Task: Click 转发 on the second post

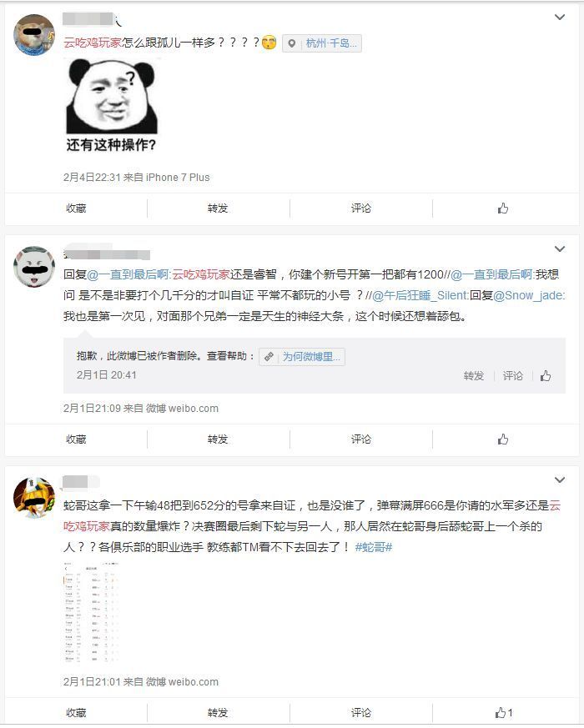Action: [218, 439]
